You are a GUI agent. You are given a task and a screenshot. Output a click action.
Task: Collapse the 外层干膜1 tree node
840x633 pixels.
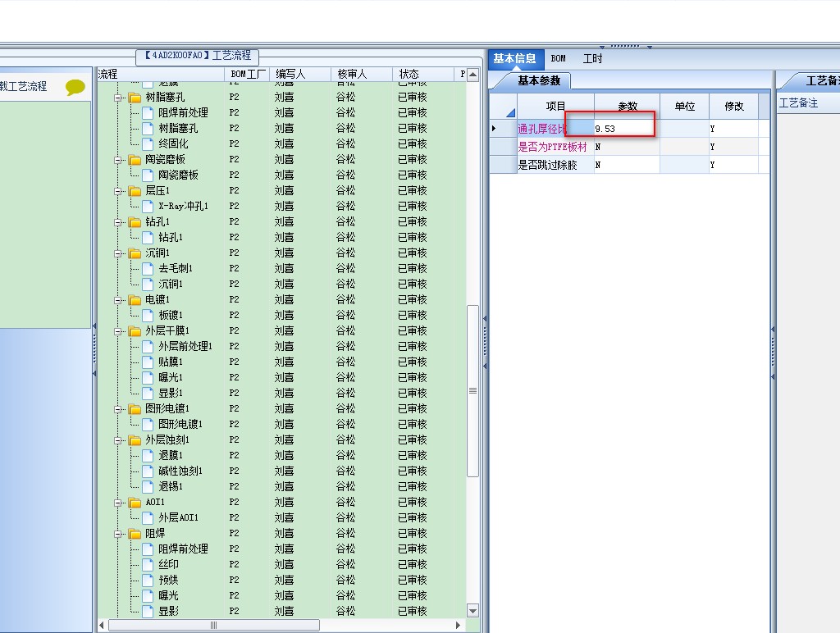[118, 331]
